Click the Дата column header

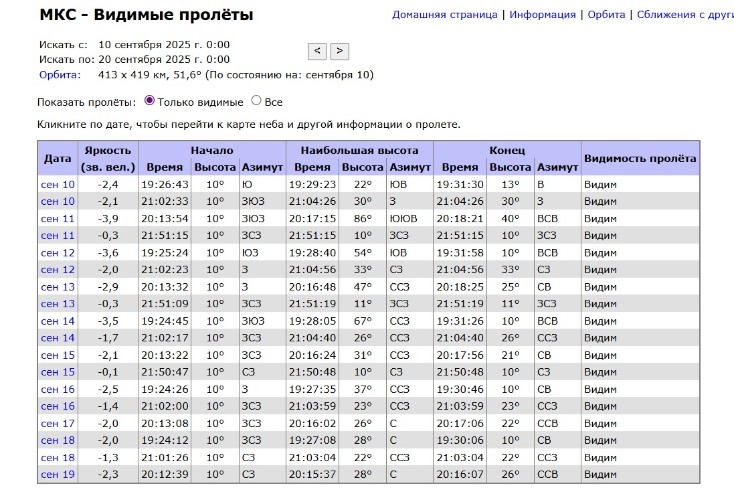coord(58,158)
